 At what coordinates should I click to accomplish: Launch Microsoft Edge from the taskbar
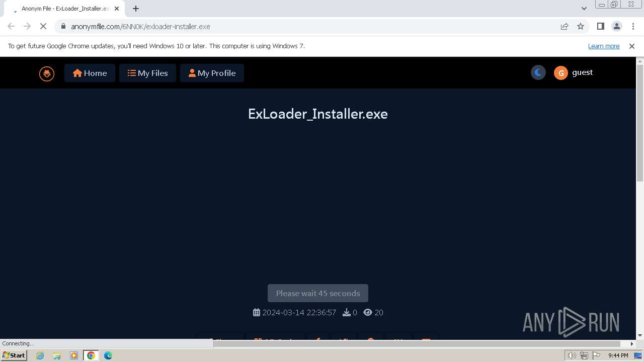click(x=108, y=355)
